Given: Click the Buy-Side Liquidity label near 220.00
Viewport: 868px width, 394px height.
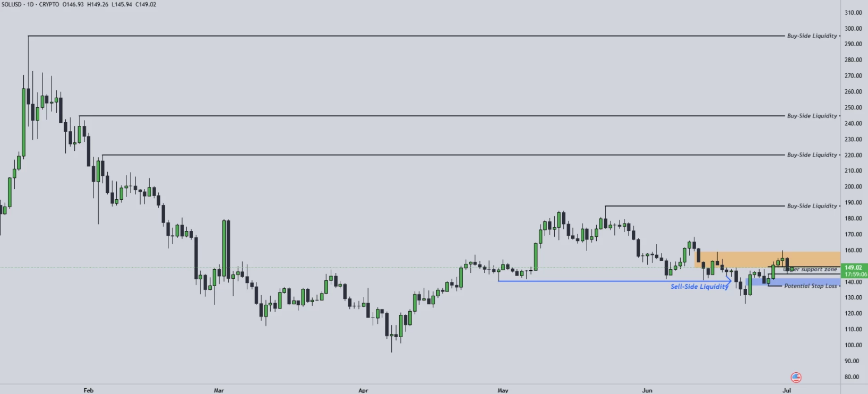Looking at the screenshot, I should pos(812,155).
